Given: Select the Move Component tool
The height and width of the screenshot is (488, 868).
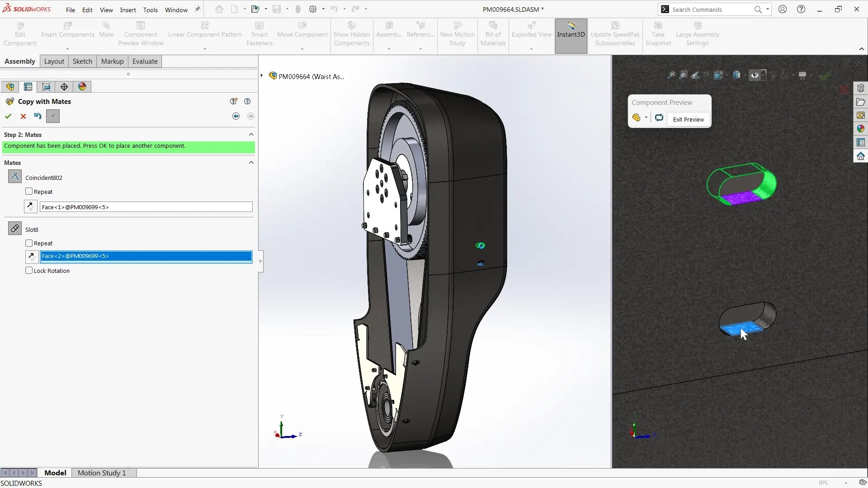Looking at the screenshot, I should tap(302, 33).
